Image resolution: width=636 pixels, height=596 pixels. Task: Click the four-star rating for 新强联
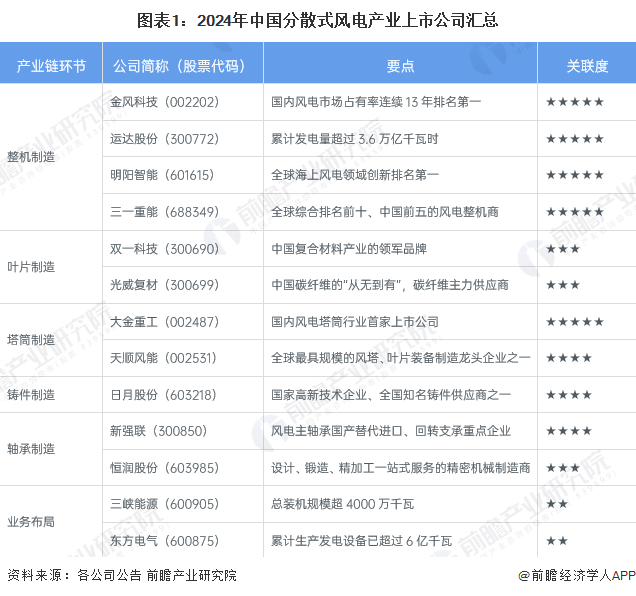coord(569,431)
